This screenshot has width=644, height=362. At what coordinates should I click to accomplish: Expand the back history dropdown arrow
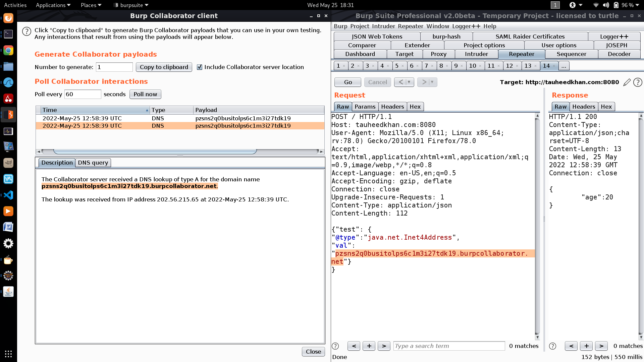point(409,82)
